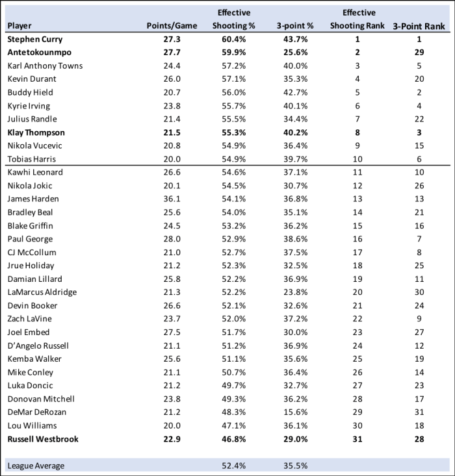Select the 3-Point Rank column header
455x476 pixels.
coord(419,26)
